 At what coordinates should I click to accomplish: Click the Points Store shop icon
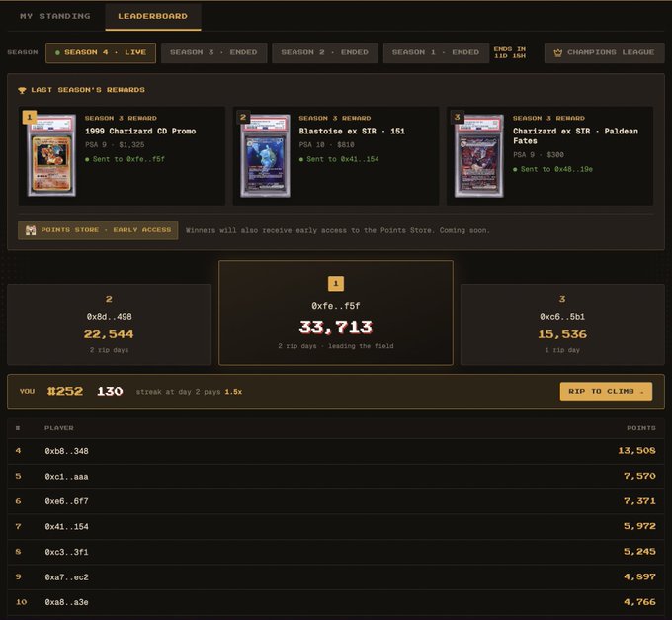pos(31,230)
